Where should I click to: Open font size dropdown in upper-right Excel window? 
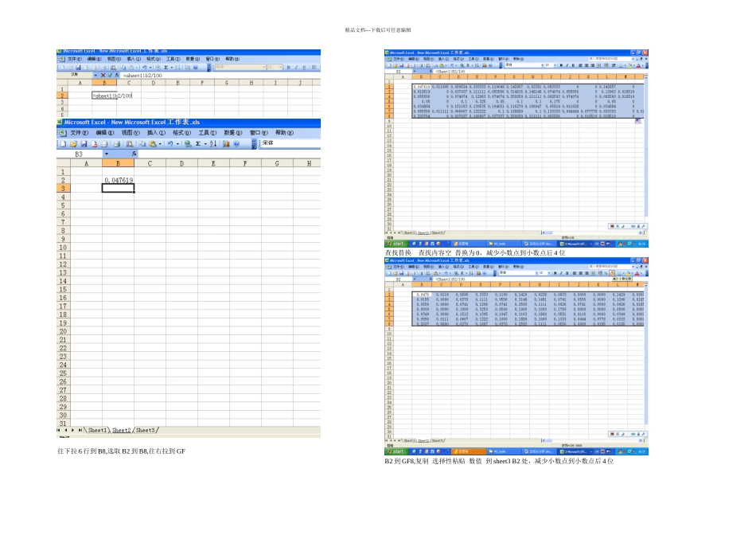(555, 65)
